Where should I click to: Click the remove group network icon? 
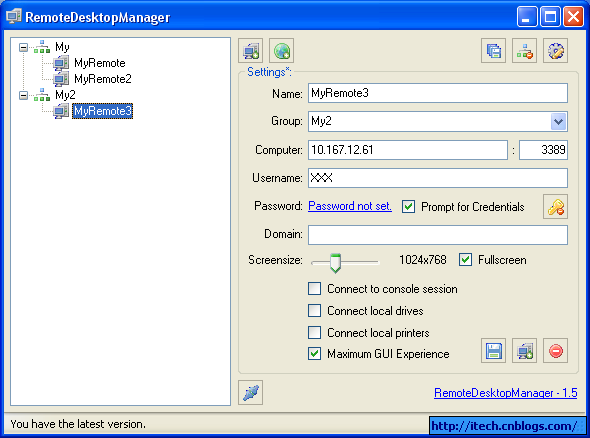524,51
